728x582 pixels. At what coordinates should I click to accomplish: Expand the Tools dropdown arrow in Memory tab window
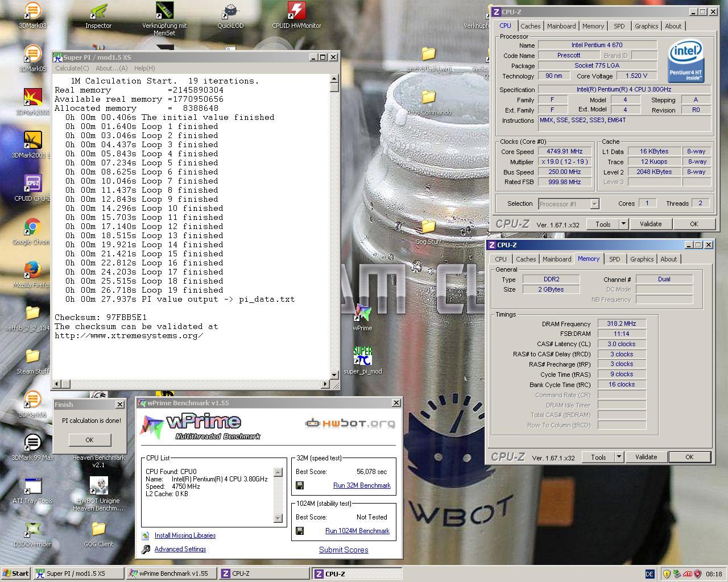point(619,457)
